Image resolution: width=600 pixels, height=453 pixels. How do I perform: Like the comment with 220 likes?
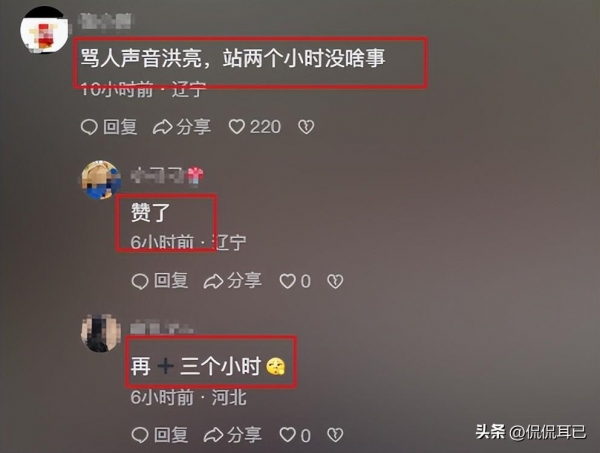pos(255,127)
